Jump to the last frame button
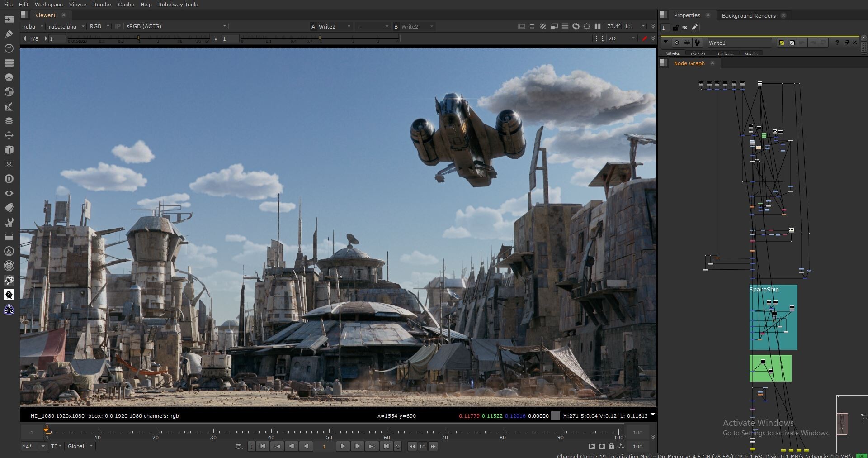This screenshot has width=868, height=458. [386, 446]
